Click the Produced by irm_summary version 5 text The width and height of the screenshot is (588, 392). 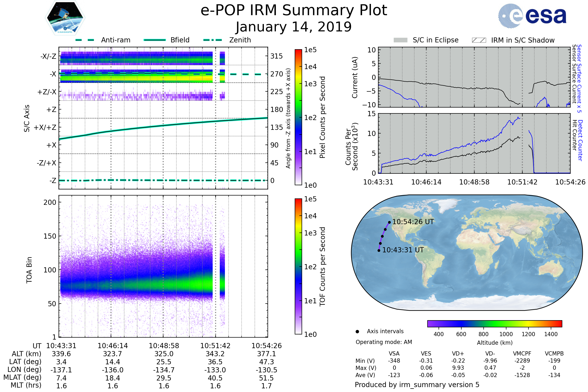pos(417,385)
